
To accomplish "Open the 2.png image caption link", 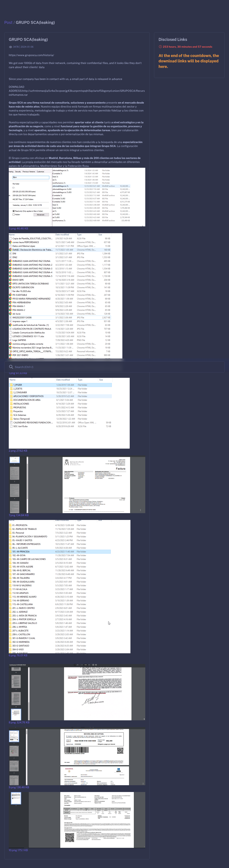I will pos(18,451).
